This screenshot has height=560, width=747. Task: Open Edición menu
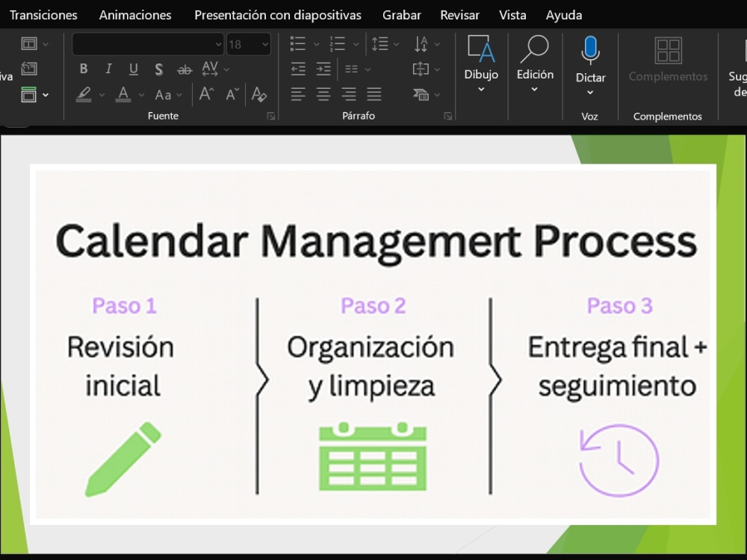pyautogui.click(x=535, y=64)
